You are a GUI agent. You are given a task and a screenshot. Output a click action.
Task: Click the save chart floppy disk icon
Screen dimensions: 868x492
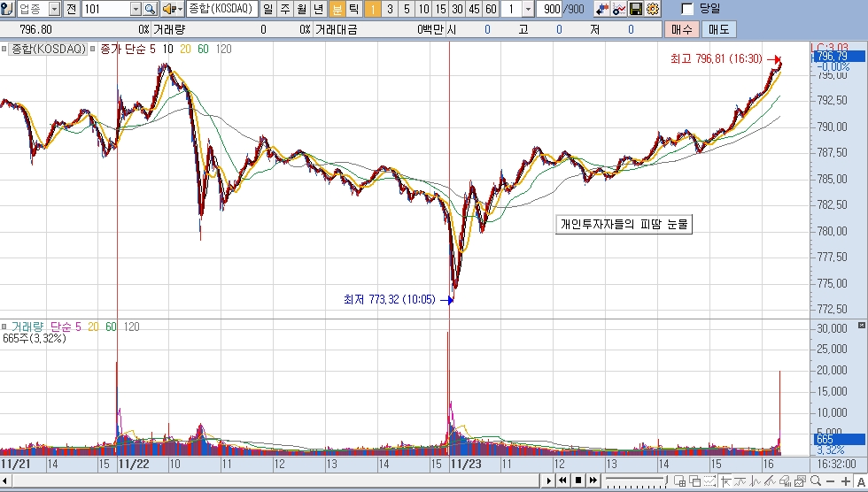tap(635, 9)
